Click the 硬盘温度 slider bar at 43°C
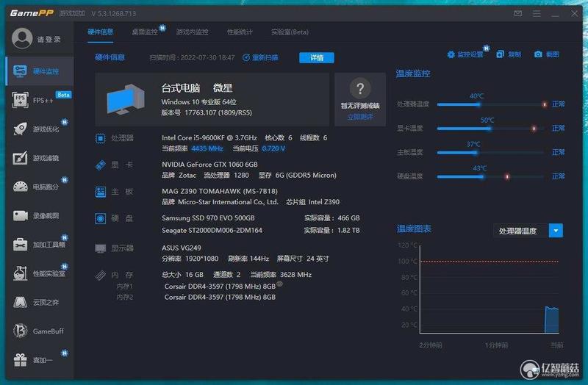The image size is (588, 385). (x=491, y=176)
